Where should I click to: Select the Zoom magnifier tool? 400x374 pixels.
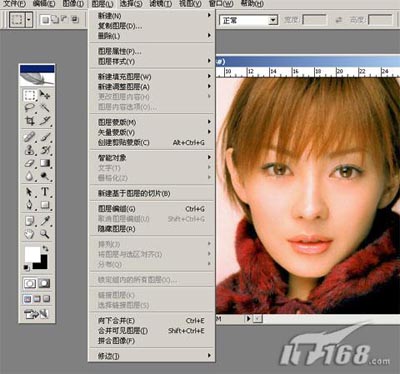[45, 234]
